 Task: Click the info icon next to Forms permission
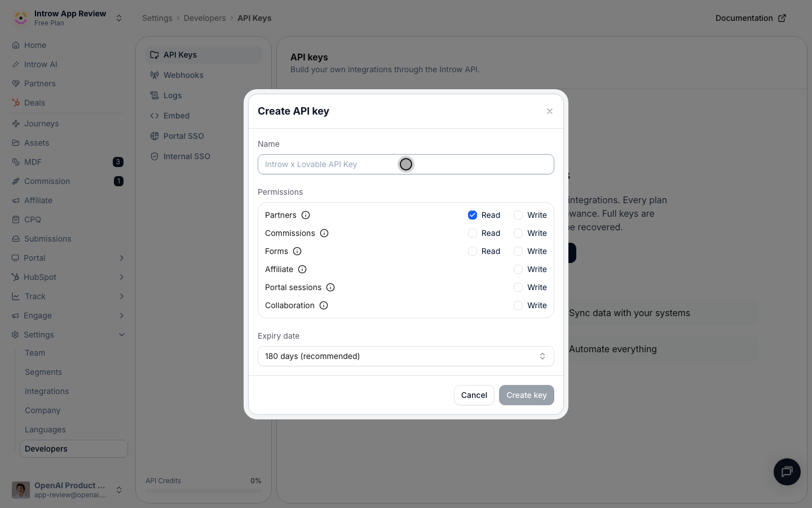click(x=297, y=251)
